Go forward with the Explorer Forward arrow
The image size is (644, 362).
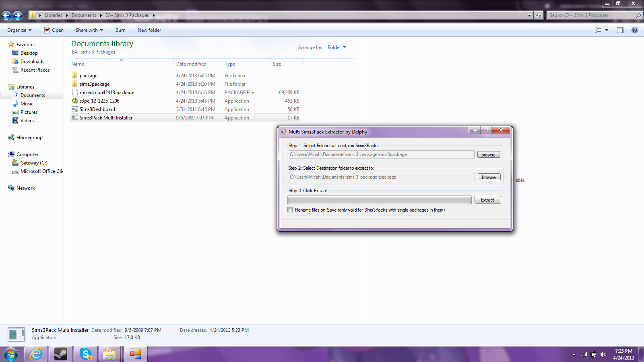(17, 15)
